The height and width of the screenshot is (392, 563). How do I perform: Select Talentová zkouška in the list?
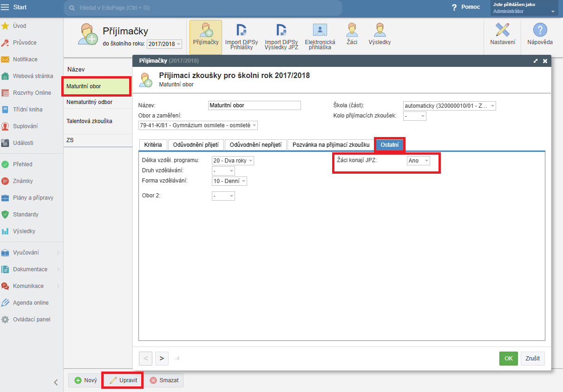[x=89, y=121]
